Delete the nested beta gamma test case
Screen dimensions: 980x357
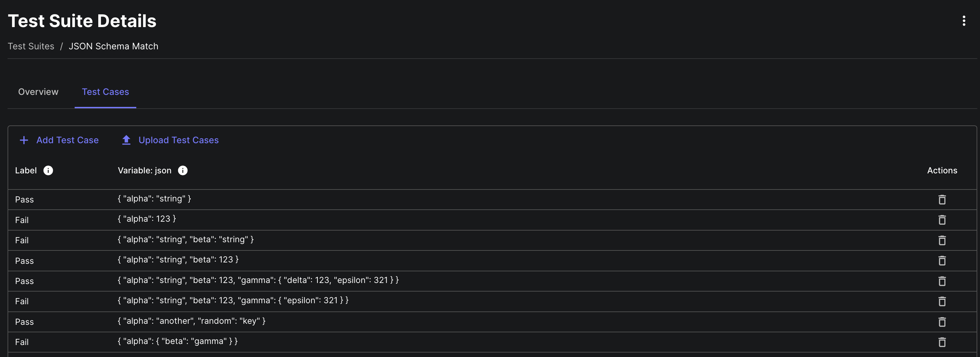coord(942,342)
